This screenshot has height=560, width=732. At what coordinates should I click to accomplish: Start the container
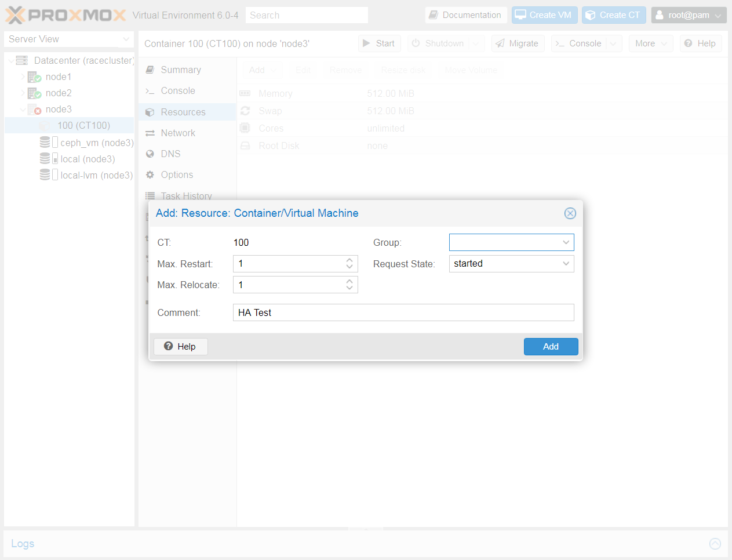click(379, 43)
